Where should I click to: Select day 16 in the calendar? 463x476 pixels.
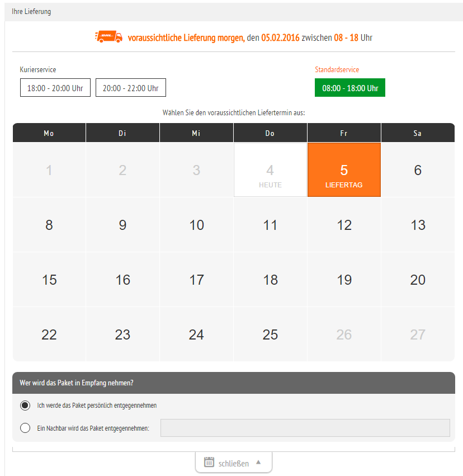click(x=122, y=280)
